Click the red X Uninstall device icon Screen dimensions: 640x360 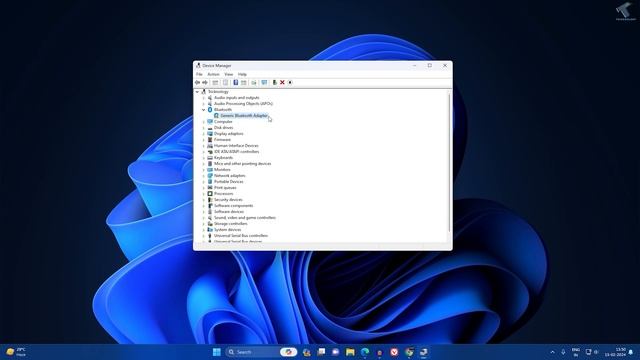(282, 82)
